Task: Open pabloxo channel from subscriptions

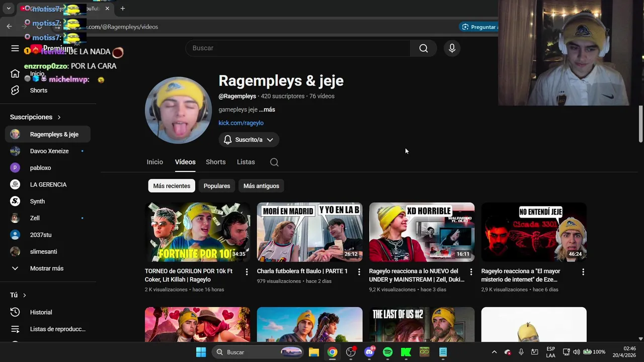Action: click(48, 168)
